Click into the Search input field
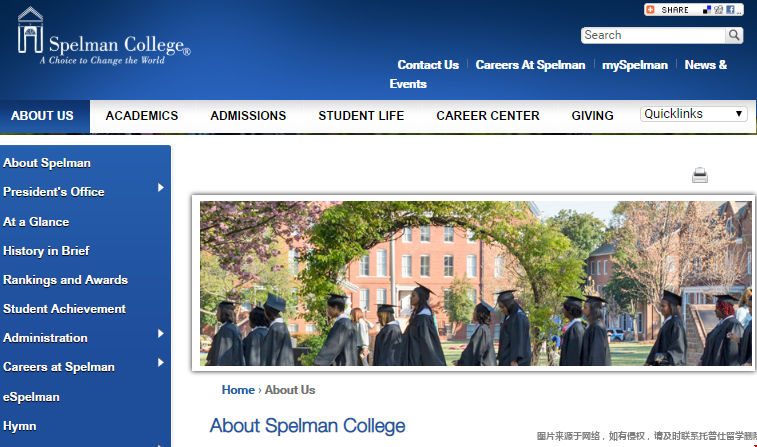Screen dimensions: 757x447 (x=653, y=35)
